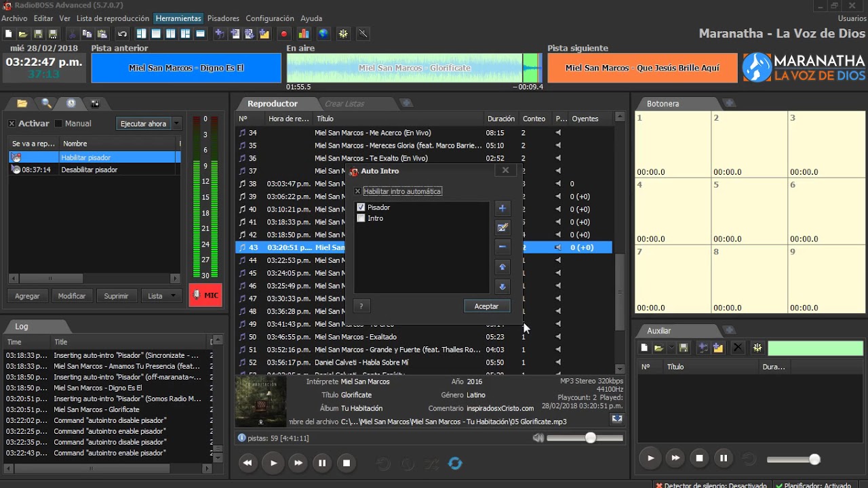Click the Suprimir button
The width and height of the screenshot is (868, 488).
point(116,296)
